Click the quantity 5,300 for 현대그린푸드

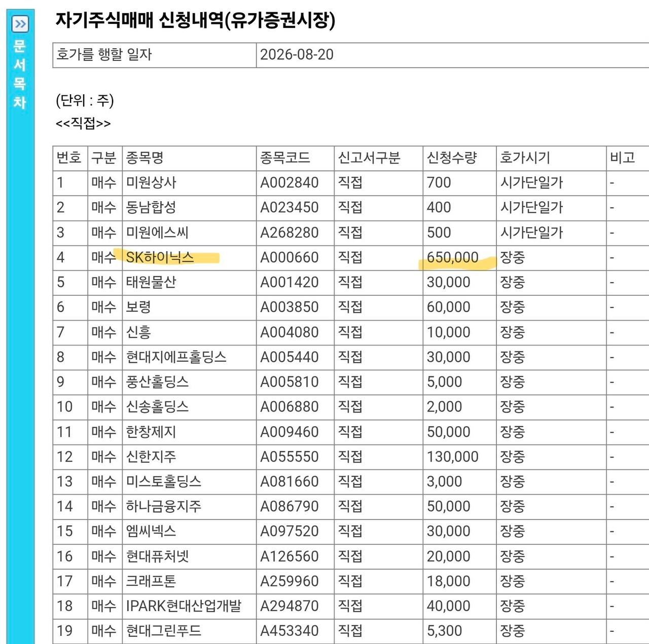445,631
